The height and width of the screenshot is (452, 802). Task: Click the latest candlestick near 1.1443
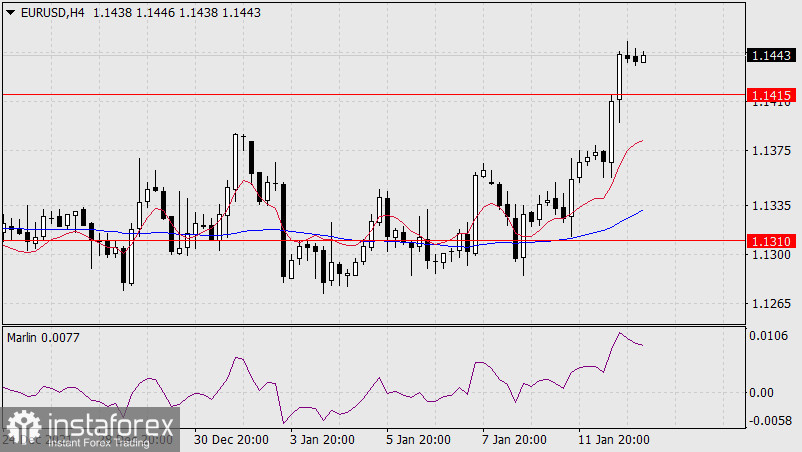tap(643, 58)
